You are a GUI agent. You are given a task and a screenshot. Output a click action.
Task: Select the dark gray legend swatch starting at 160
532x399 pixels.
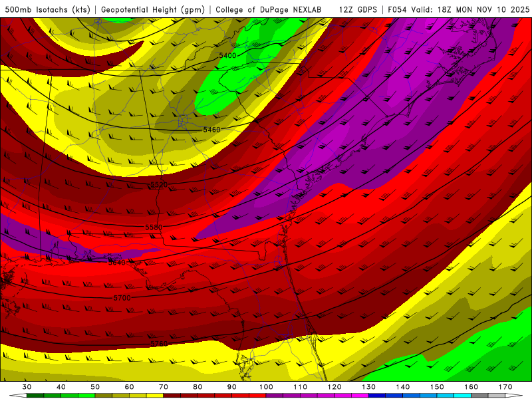tap(479, 396)
